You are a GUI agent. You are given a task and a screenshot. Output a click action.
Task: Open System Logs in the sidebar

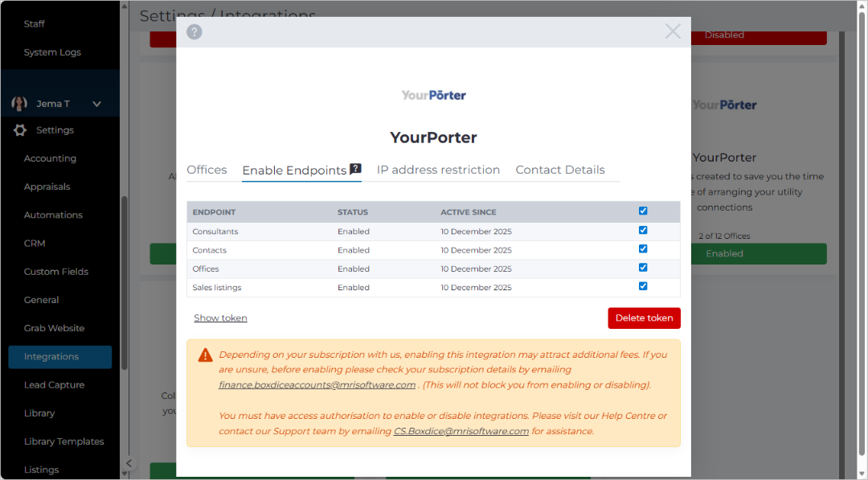pyautogui.click(x=52, y=52)
